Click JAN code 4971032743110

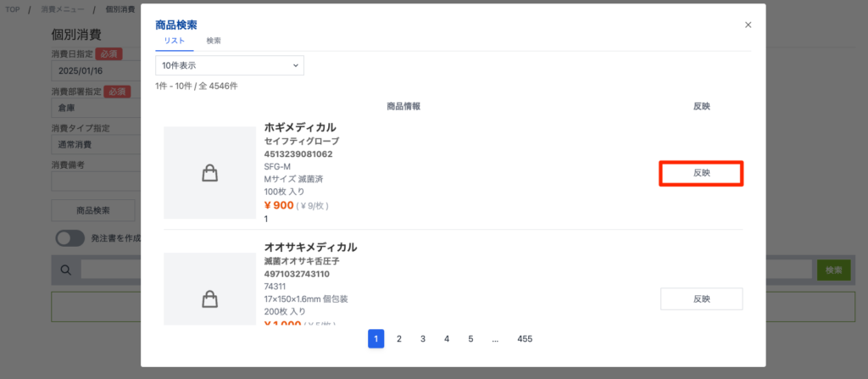pos(298,274)
